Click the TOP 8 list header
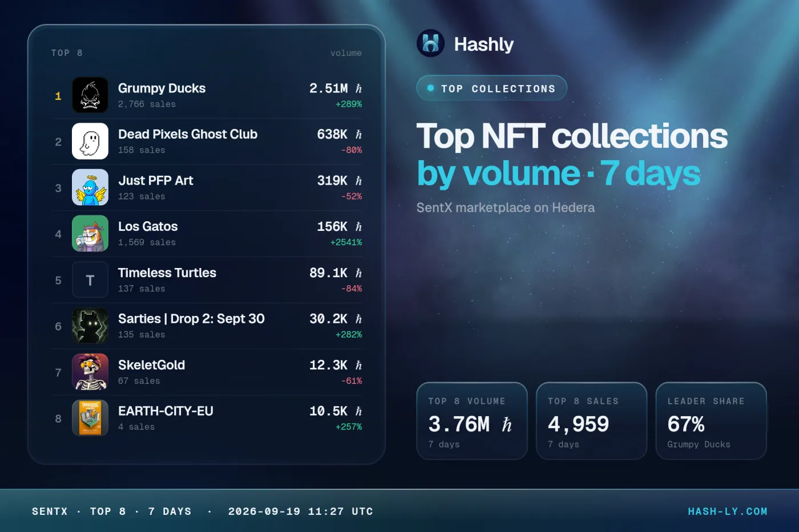 [x=67, y=53]
